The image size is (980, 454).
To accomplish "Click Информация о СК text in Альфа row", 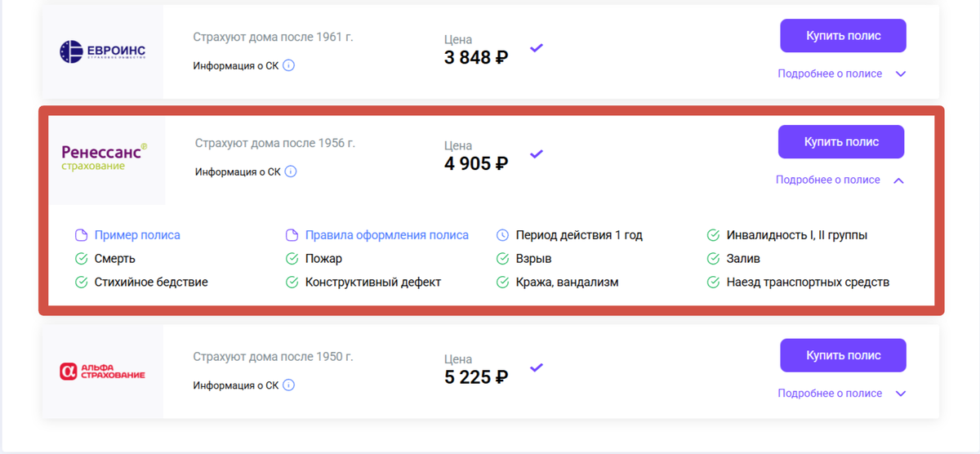I will (236, 385).
